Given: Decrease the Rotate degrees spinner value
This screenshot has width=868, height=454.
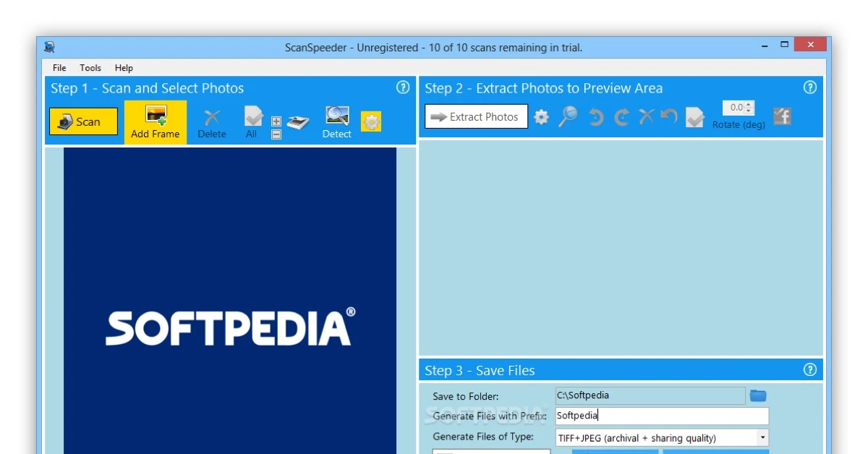Looking at the screenshot, I should 749,111.
